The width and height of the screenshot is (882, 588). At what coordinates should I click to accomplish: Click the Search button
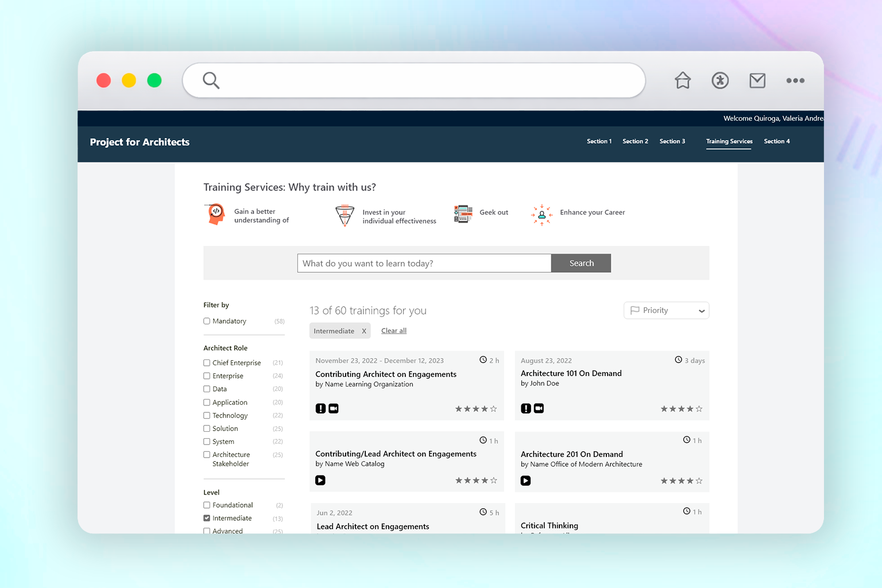(581, 263)
